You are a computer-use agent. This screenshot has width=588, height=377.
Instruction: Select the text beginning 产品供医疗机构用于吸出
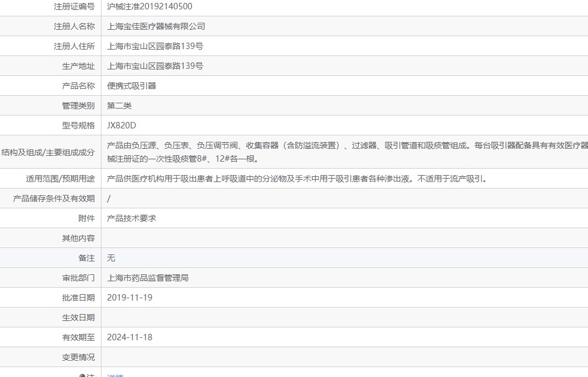[x=297, y=179]
